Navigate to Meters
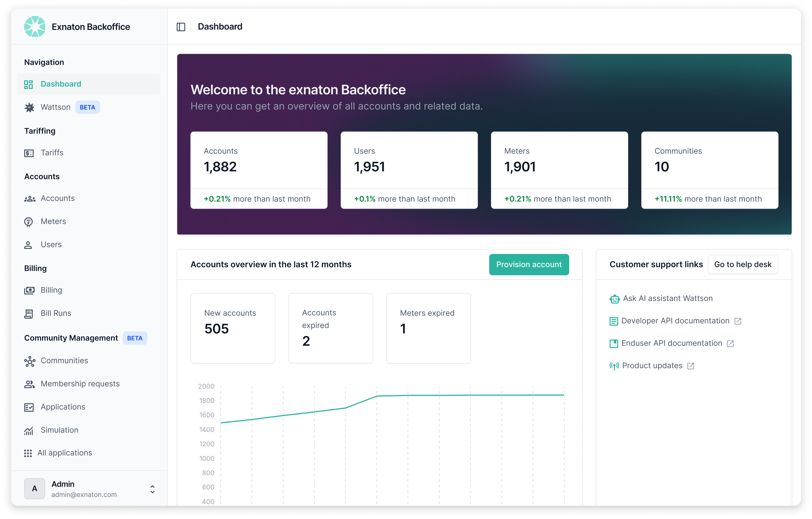 pos(89,222)
